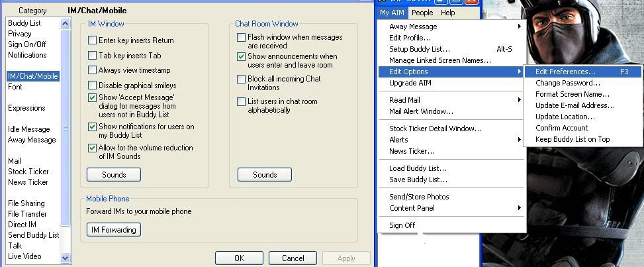Enable 'List users in chat room alphabetically'
The height and width of the screenshot is (267, 644).
(242, 101)
